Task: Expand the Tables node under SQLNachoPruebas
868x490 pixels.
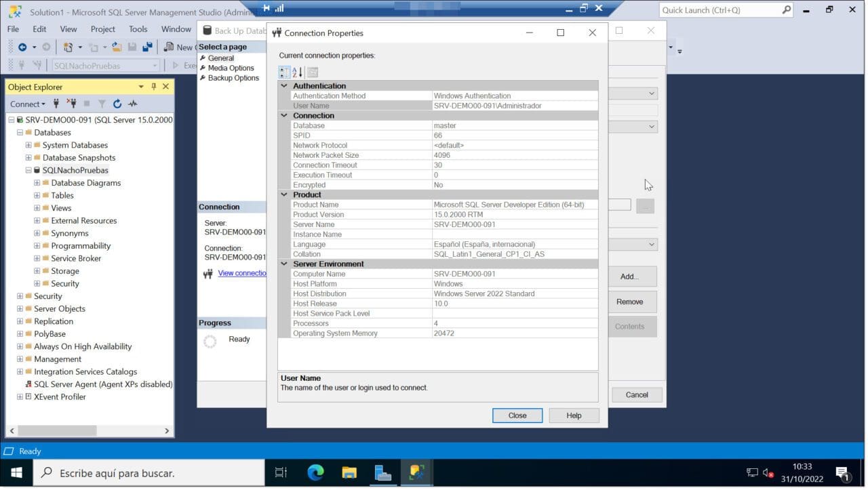Action: point(37,195)
